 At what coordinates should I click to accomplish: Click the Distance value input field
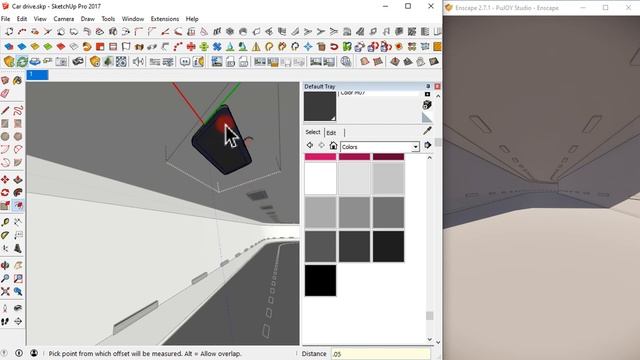380,353
